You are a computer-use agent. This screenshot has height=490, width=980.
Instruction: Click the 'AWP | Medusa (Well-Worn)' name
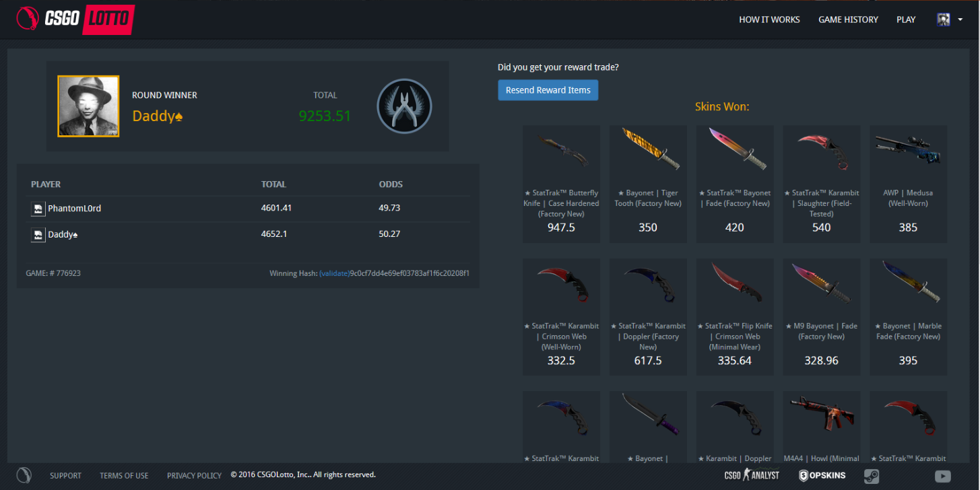[x=908, y=198]
